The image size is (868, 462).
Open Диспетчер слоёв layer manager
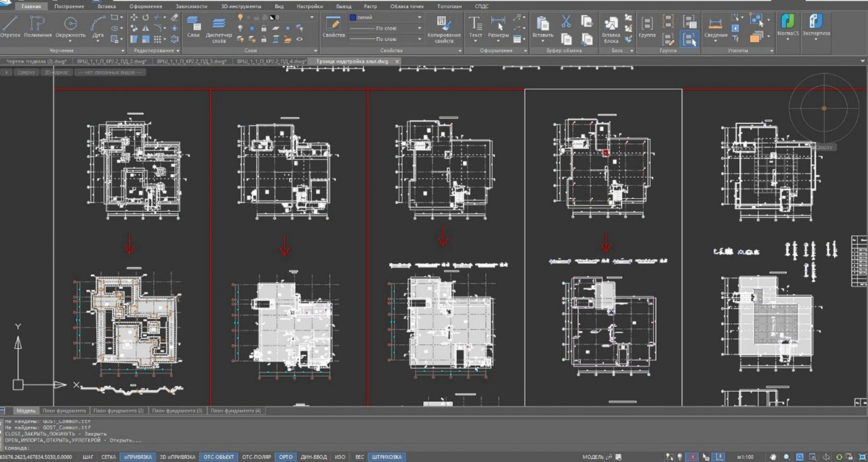(x=219, y=25)
